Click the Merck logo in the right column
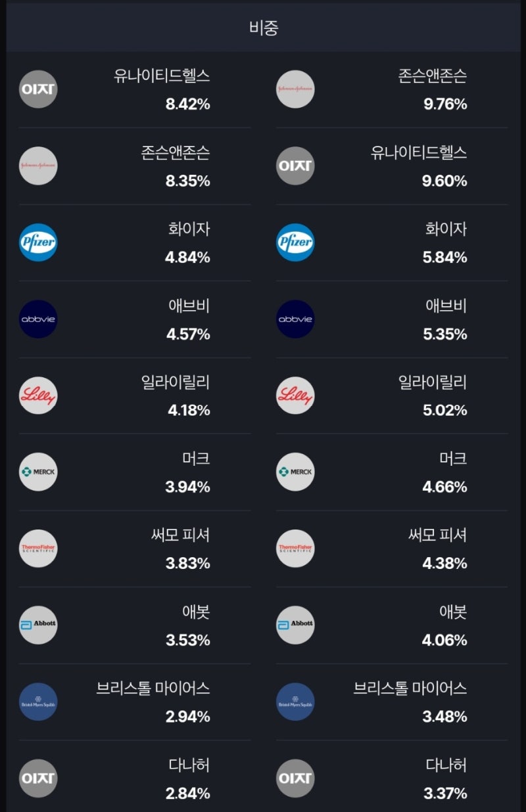The height and width of the screenshot is (812, 526). (295, 472)
